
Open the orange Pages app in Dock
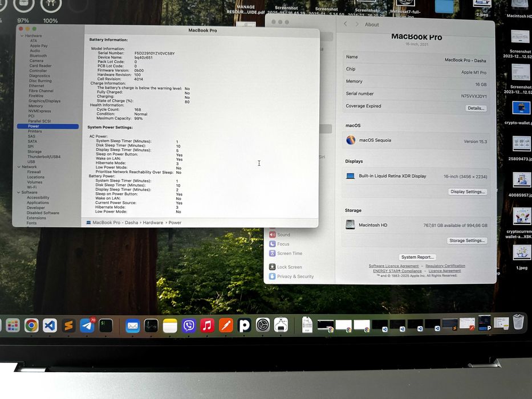226,325
